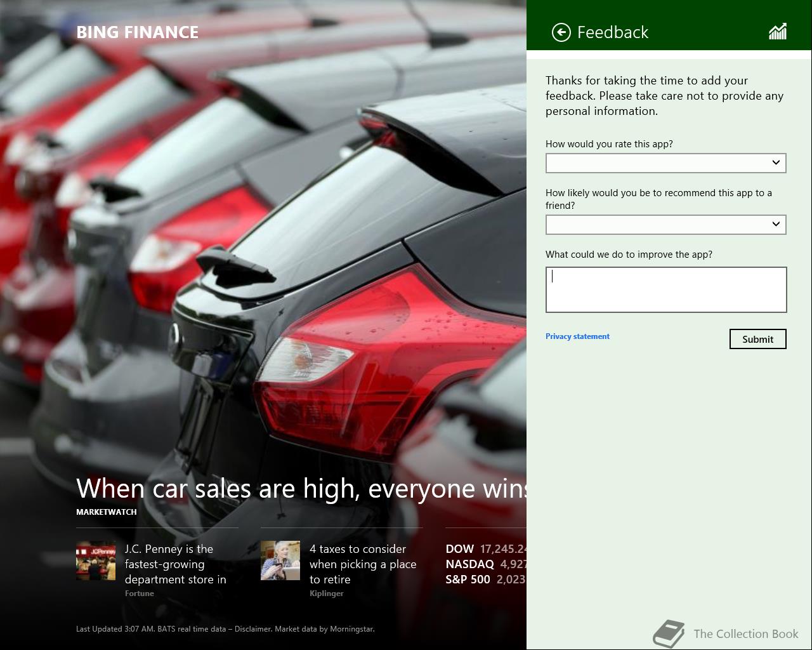Click the back arrow next to Feedback

click(x=561, y=32)
